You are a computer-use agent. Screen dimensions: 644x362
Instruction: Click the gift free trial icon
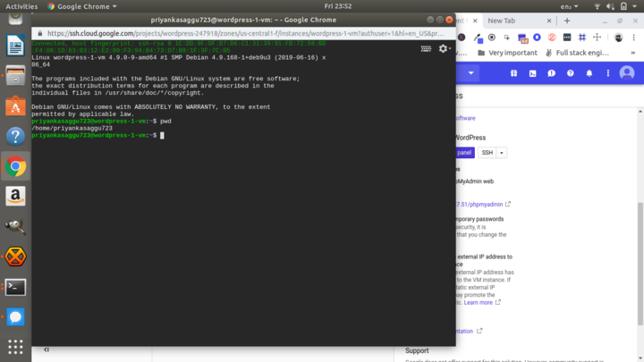pyautogui.click(x=514, y=73)
